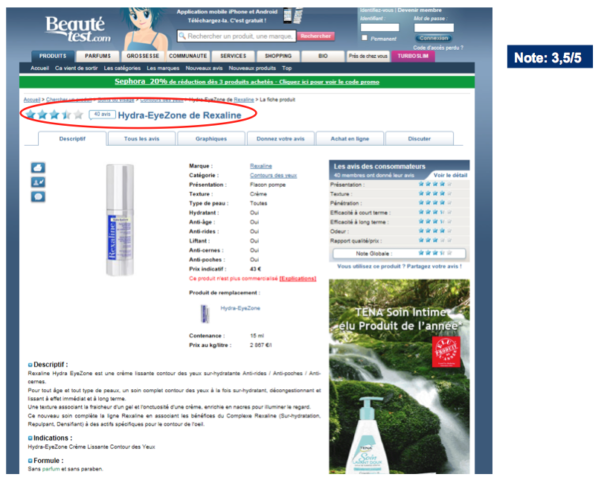610x480 pixels.
Task: Click the Sephora 20% promo banner
Action: (247, 82)
